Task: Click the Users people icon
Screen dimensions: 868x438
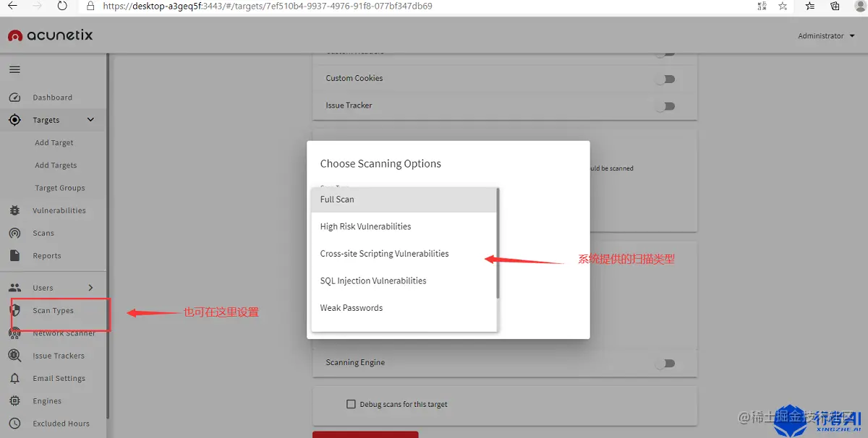Action: coord(16,288)
